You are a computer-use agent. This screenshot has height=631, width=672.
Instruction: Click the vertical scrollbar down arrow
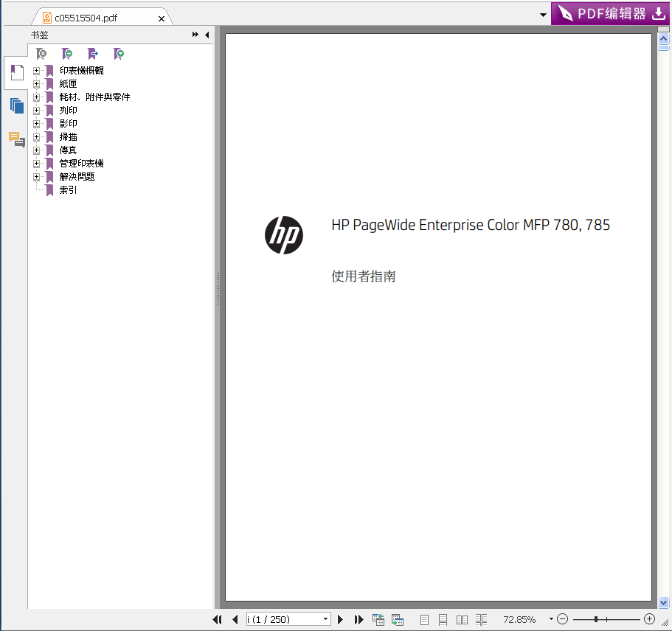663,602
